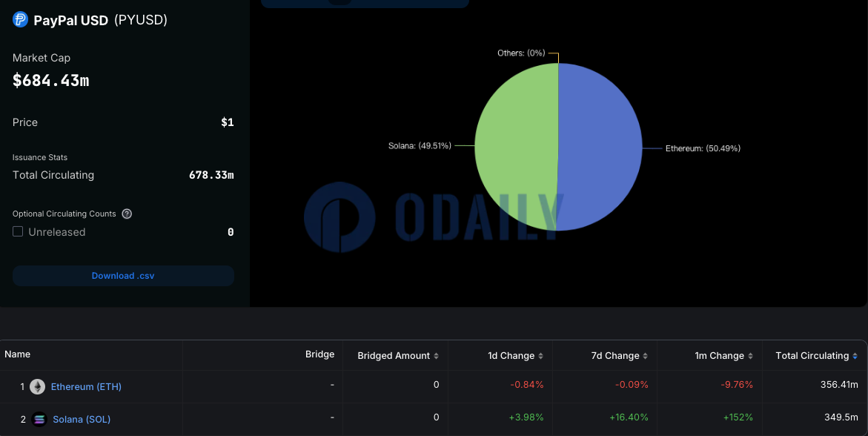Select the blue Ethereum pie slice
This screenshot has height=436, width=868.
pyautogui.click(x=600, y=147)
